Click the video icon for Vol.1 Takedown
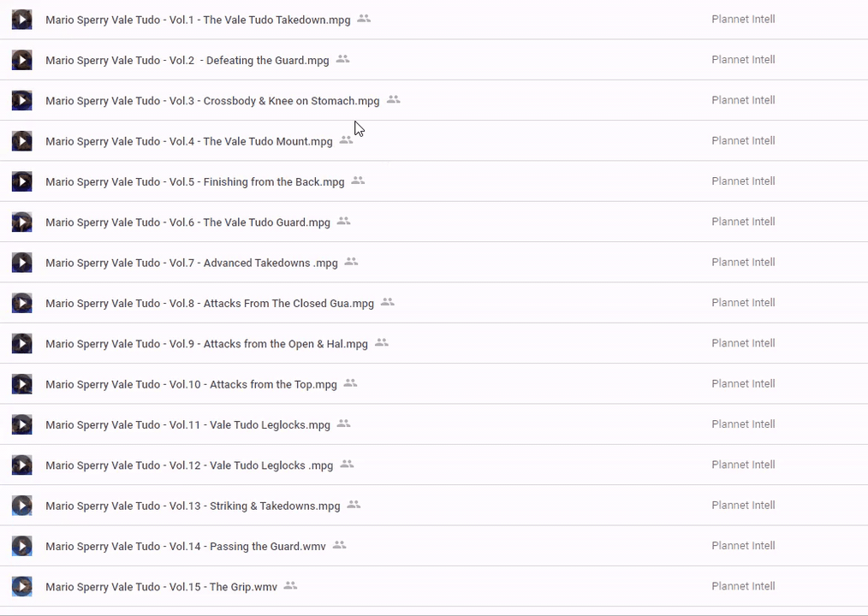868x616 pixels. 21,20
